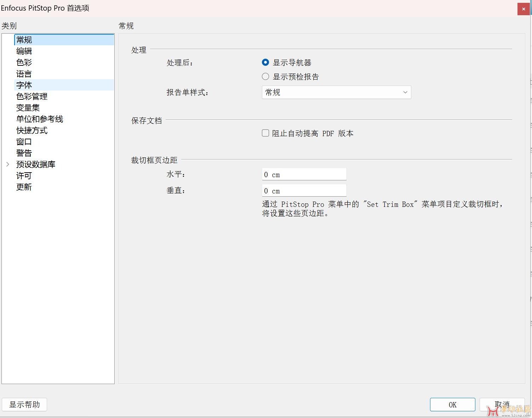Open the 快捷方式 settings page

point(32,130)
